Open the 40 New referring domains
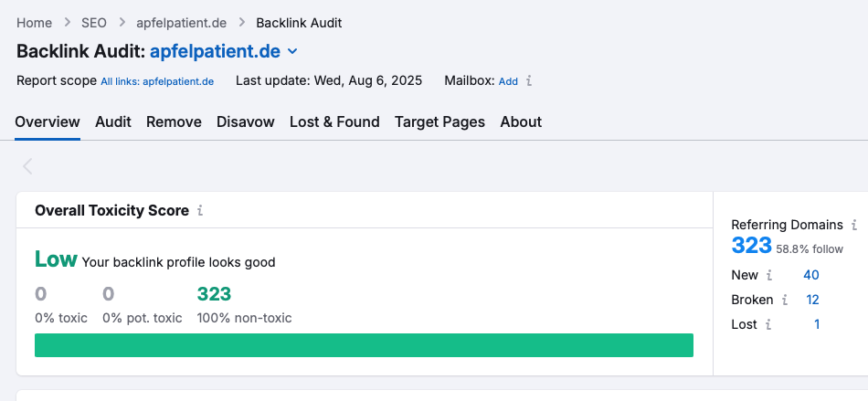Viewport: 868px width, 401px height. pos(811,276)
